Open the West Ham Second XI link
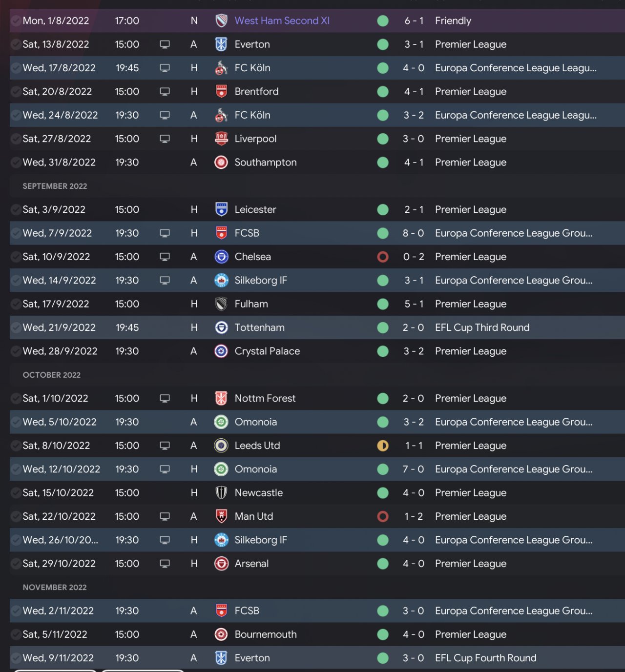Screen dimensions: 625x672 click(282, 21)
